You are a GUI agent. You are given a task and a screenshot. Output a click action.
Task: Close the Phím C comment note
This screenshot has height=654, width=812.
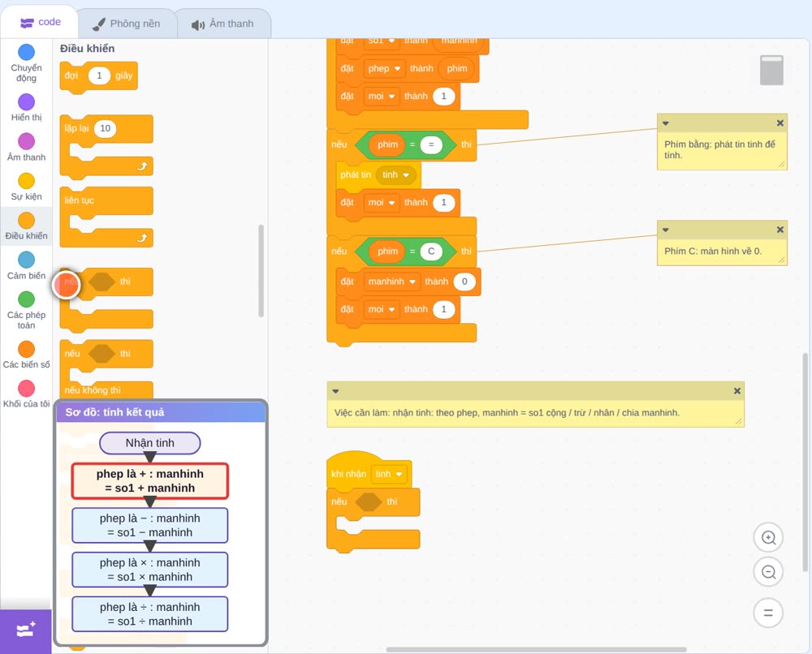click(780, 229)
